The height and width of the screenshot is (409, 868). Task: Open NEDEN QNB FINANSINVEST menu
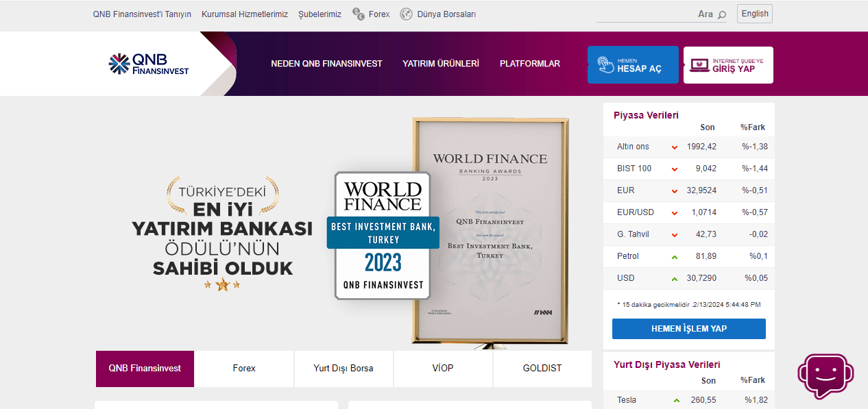[326, 64]
